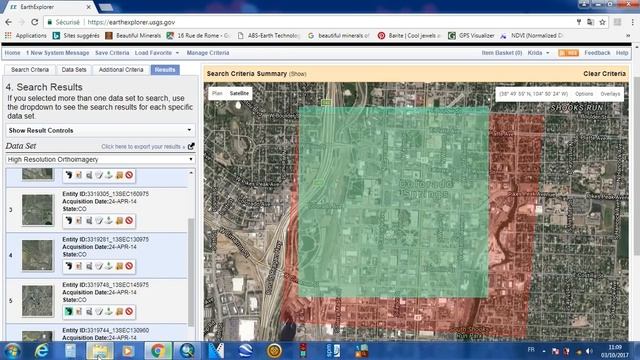Open download options for entity 3319305_13SEC160975
The height and width of the screenshot is (360, 640).
tap(109, 221)
